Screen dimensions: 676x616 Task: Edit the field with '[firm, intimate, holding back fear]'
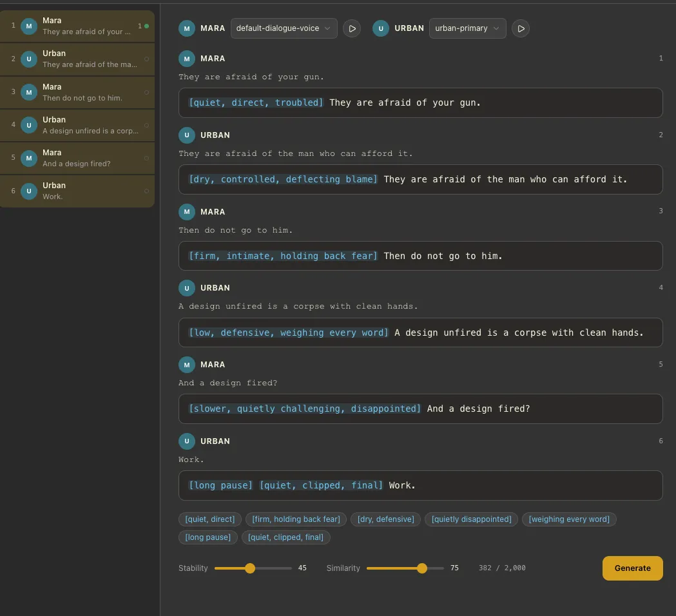click(420, 256)
